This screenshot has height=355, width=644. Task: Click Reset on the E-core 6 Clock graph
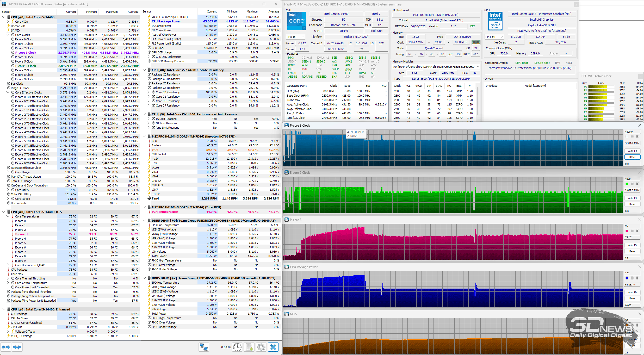[632, 204]
